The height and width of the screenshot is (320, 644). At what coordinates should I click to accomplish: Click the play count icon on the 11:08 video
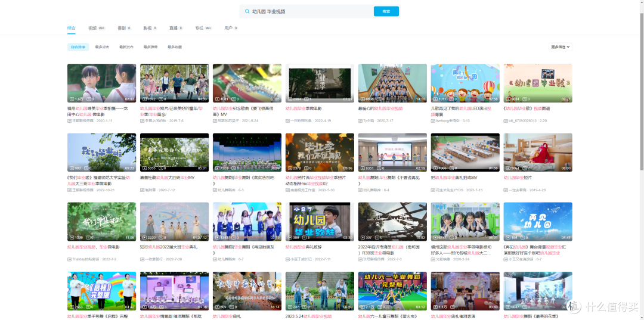pos(72,238)
